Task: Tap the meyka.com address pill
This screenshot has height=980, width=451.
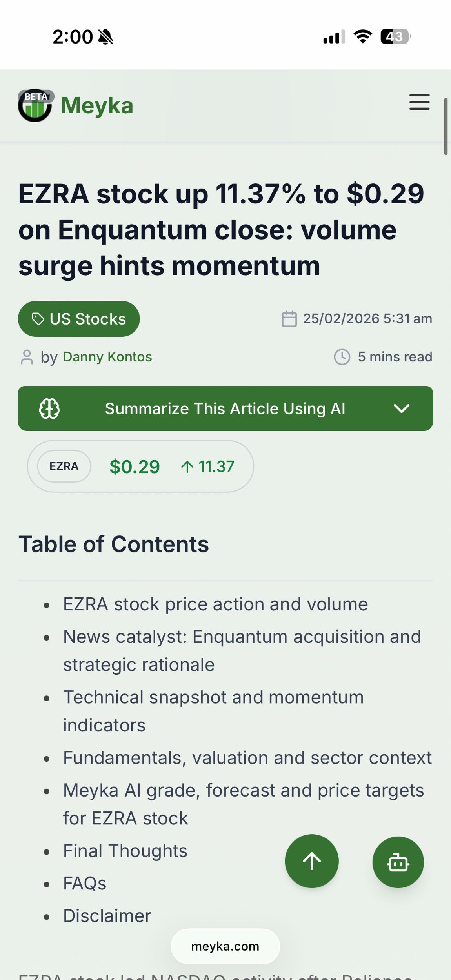Action: 225,946
